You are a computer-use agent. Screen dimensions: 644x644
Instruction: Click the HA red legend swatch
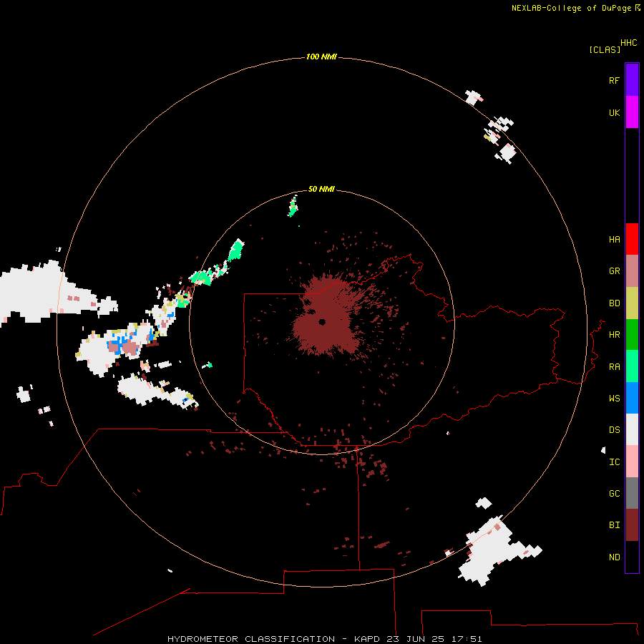[x=632, y=239]
